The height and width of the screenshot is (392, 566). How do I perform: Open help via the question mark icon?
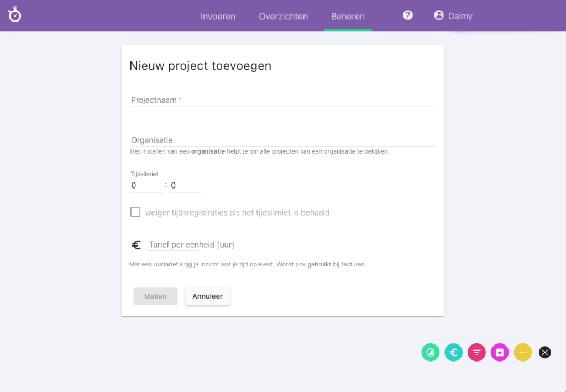click(408, 15)
